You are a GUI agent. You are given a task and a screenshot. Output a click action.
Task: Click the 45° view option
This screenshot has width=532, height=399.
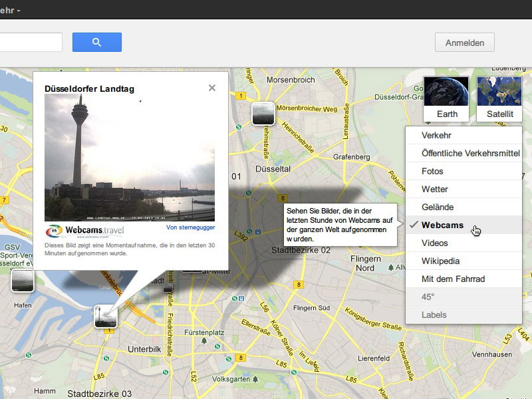tap(464, 297)
